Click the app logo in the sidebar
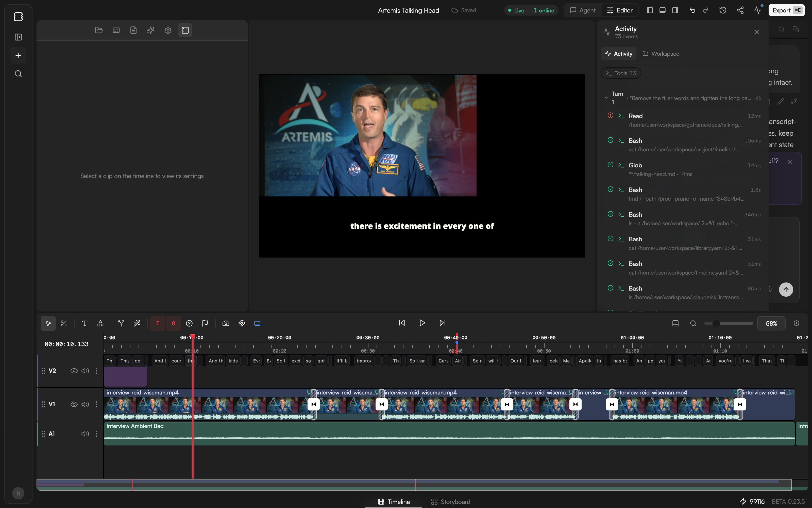 [x=18, y=17]
